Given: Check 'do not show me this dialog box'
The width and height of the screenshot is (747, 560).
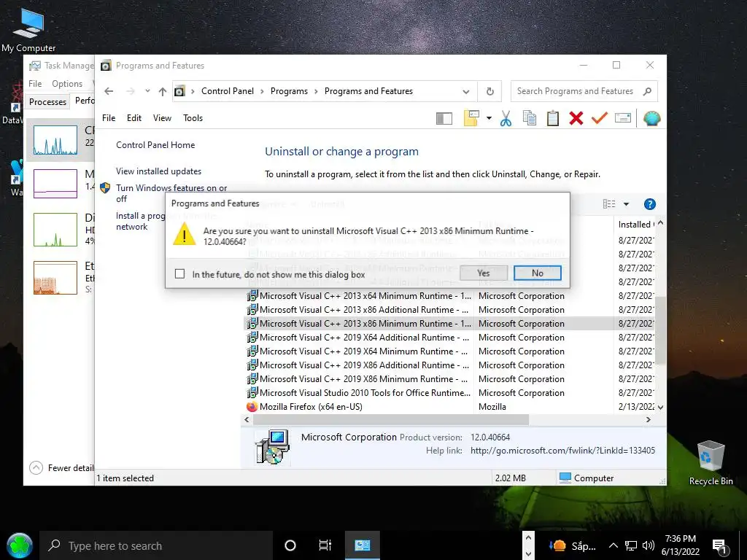Looking at the screenshot, I should [x=179, y=274].
